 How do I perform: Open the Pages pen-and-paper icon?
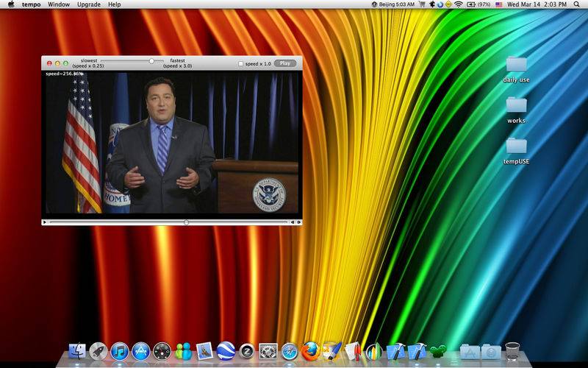[353, 352]
